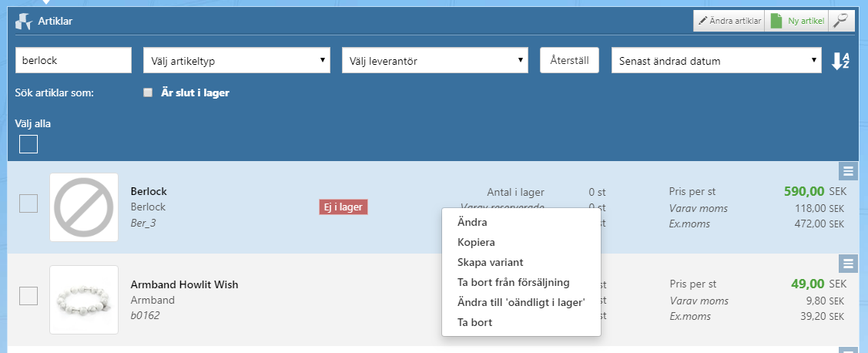Open the Välj artikeltyp dropdown
The image size is (868, 353).
click(x=237, y=60)
